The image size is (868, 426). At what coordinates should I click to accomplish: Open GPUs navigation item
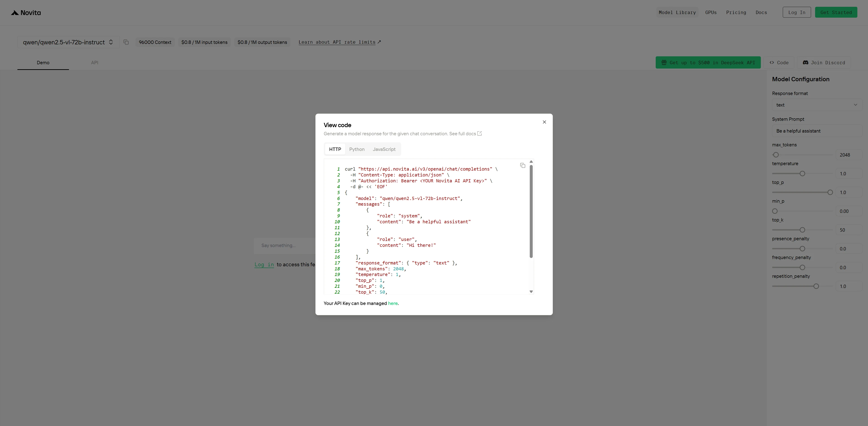[x=711, y=12]
